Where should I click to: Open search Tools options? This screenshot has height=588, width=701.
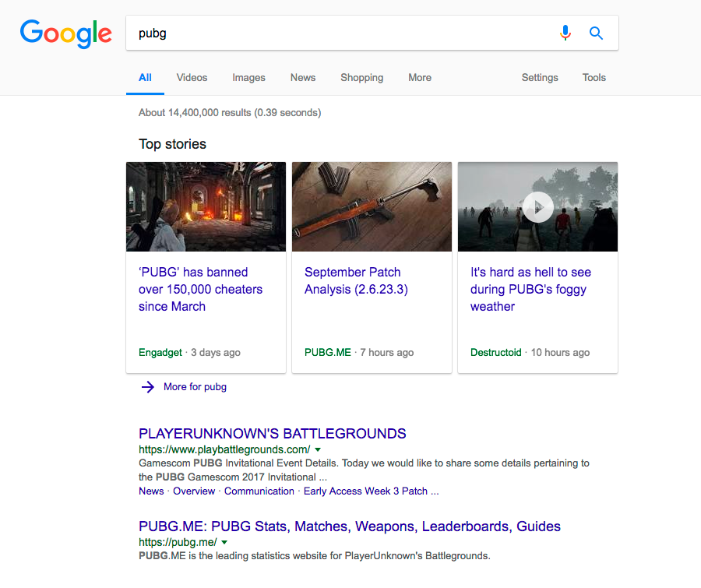[x=594, y=77]
